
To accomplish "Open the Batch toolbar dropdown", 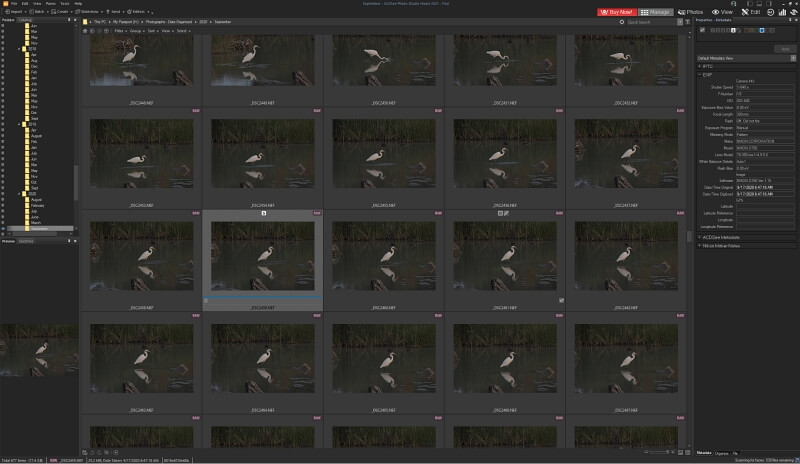I will point(38,11).
